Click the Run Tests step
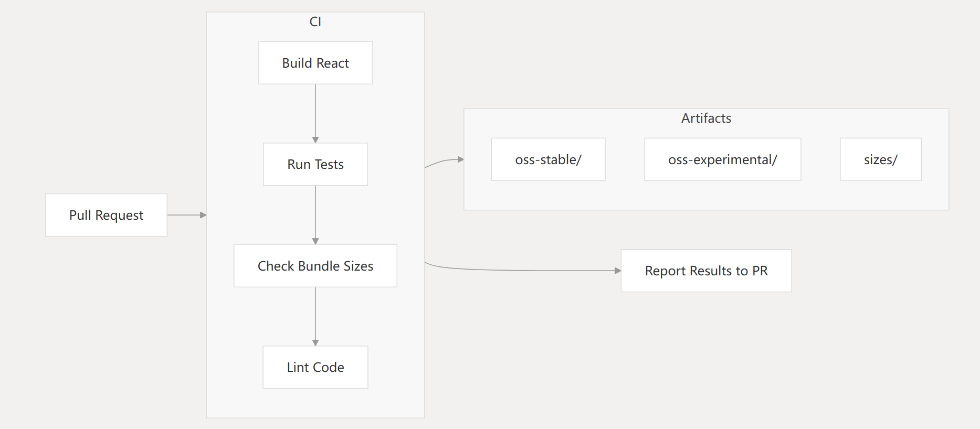Viewport: 980px width, 429px height. pos(315,164)
